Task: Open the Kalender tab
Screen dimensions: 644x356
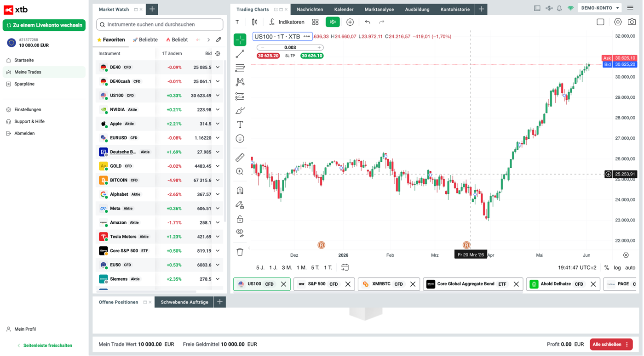Action: point(344,9)
